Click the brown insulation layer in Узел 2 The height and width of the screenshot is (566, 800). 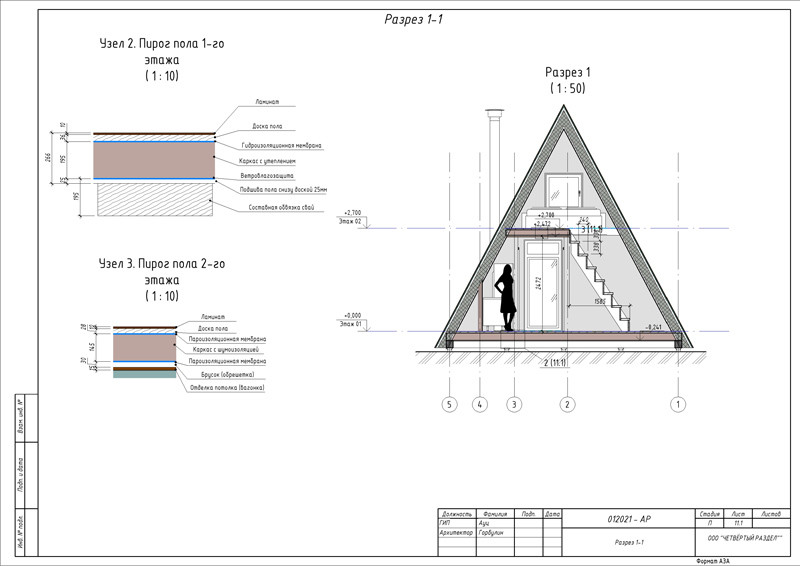154,160
